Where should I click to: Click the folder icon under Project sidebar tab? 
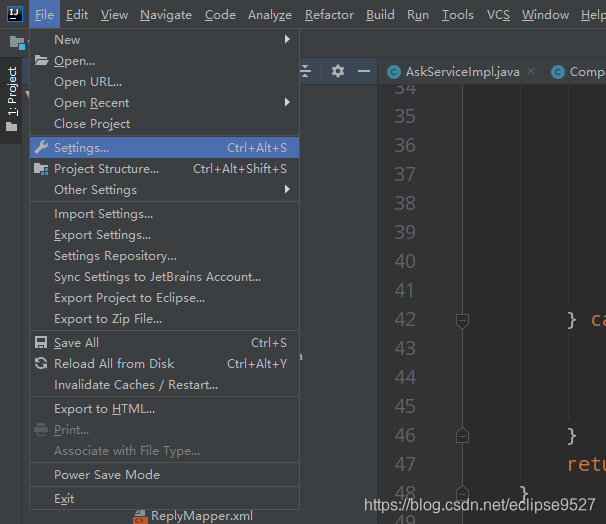click(12, 127)
